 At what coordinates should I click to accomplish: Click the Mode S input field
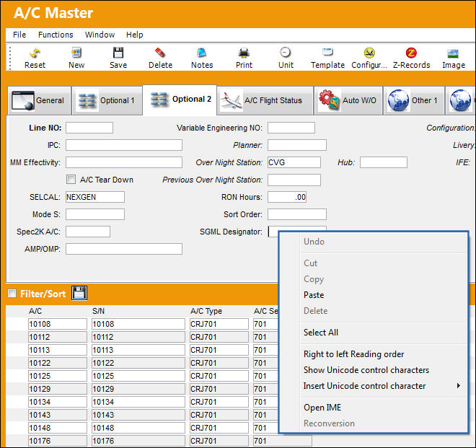[95, 214]
